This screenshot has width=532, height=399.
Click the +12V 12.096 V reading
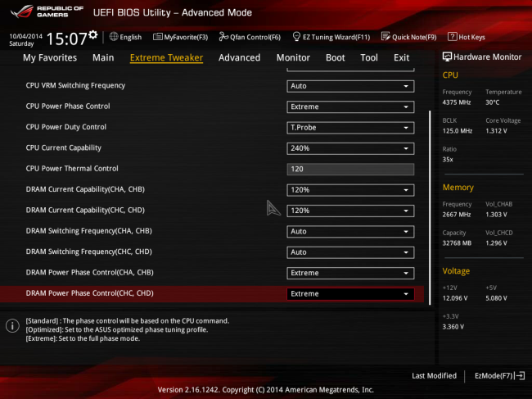point(455,297)
